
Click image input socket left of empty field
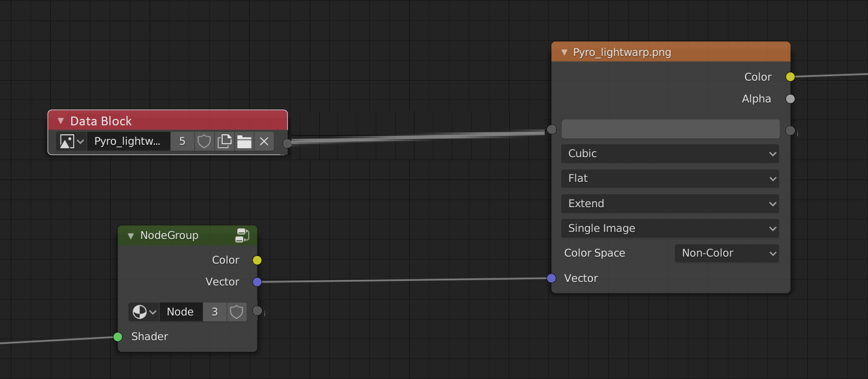(551, 129)
